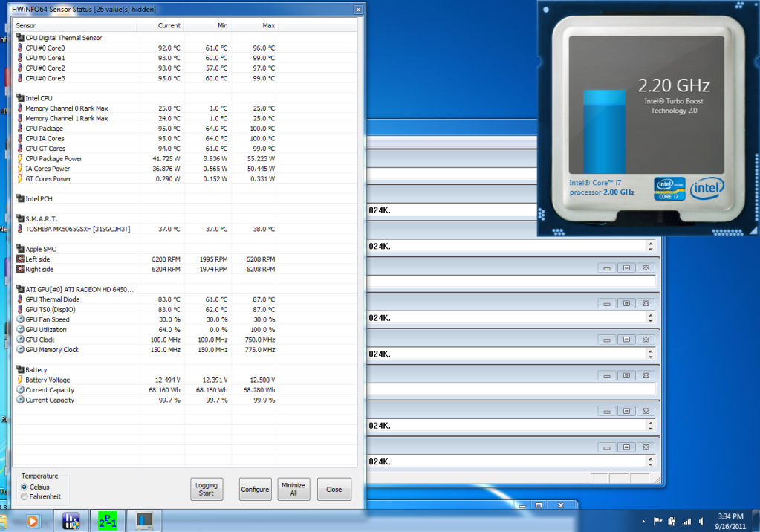Click the Intel logo on Turbo Boost gadget
The width and height of the screenshot is (760, 532).
pyautogui.click(x=707, y=188)
